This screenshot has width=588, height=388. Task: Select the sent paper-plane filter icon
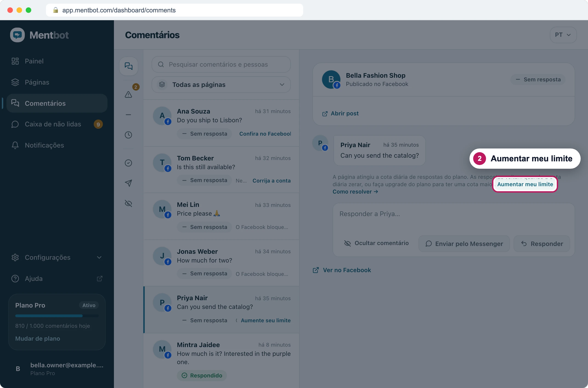129,183
